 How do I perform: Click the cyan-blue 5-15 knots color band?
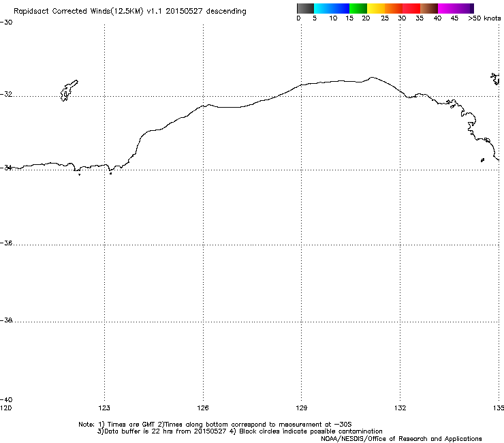point(332,8)
